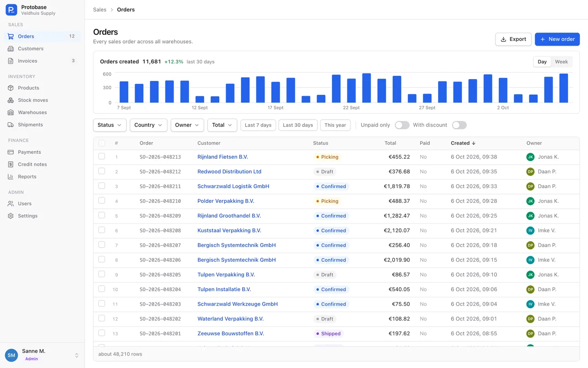Viewport: 588px width, 368px height.
Task: Apply the Last 7 days filter
Action: (x=258, y=125)
